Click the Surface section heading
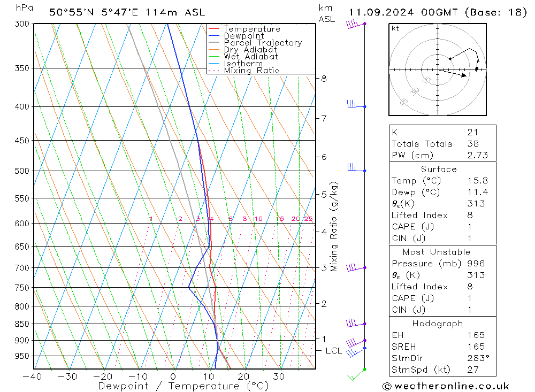The image size is (535, 392). pos(439,169)
